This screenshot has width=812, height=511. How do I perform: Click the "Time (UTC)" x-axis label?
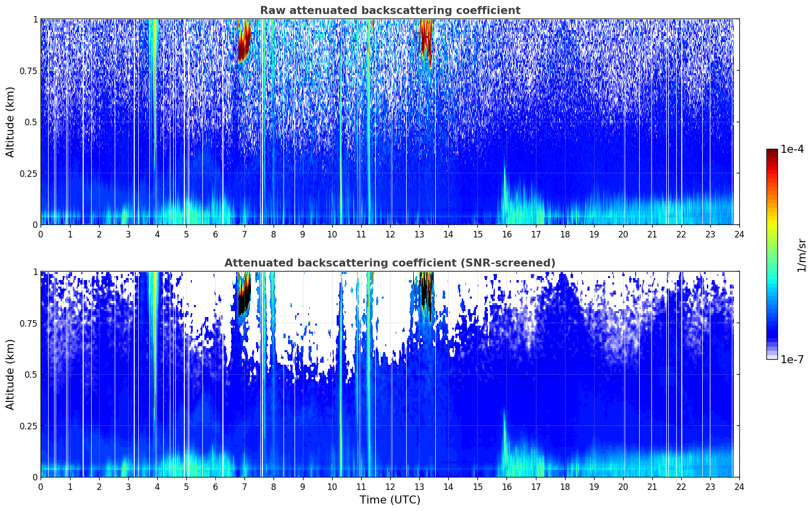coord(390,500)
